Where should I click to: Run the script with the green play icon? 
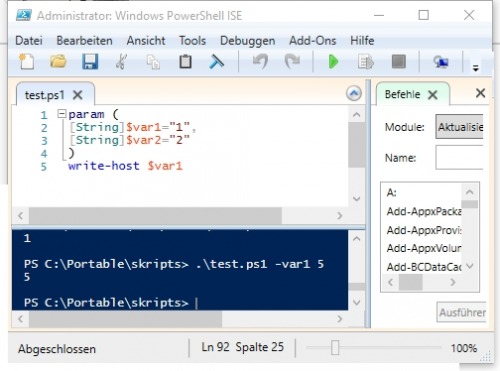[333, 62]
